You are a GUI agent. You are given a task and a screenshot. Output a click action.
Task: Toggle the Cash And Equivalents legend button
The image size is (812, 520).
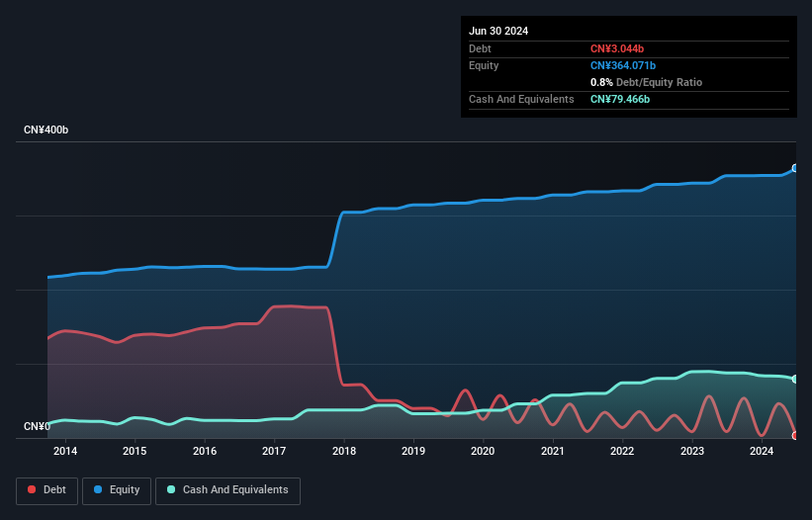click(x=227, y=490)
